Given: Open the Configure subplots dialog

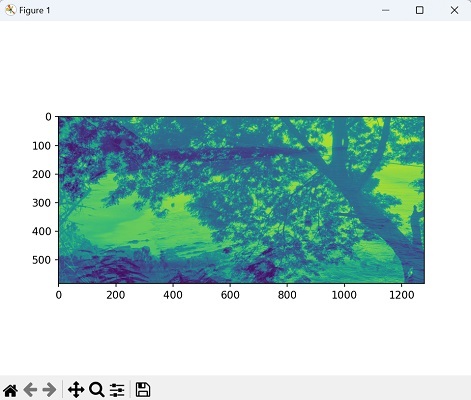Looking at the screenshot, I should click(117, 390).
